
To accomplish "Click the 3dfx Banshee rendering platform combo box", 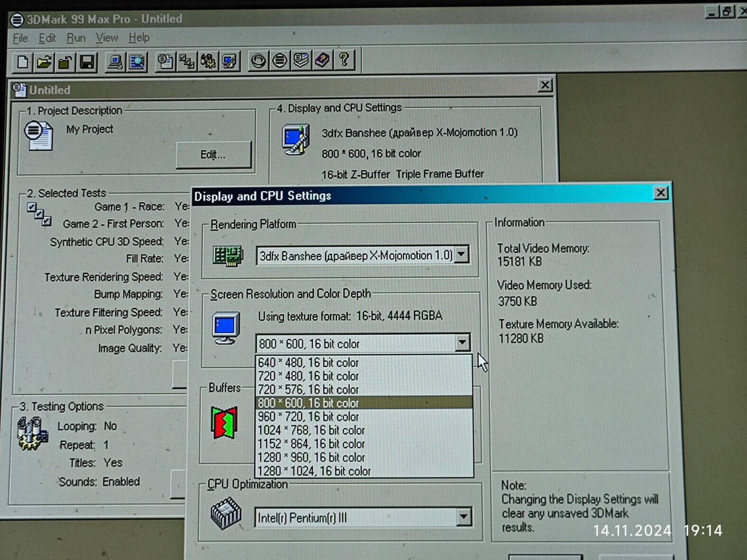I will [363, 256].
